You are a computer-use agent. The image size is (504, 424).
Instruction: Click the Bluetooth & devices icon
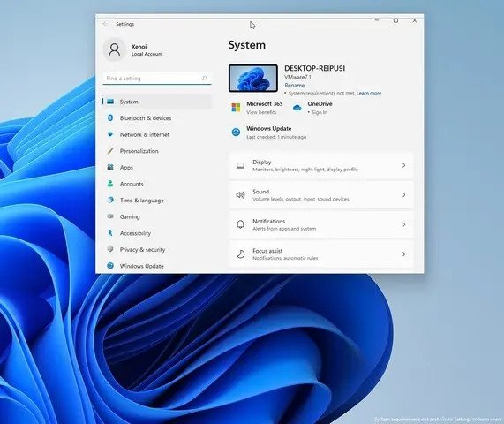pos(110,118)
